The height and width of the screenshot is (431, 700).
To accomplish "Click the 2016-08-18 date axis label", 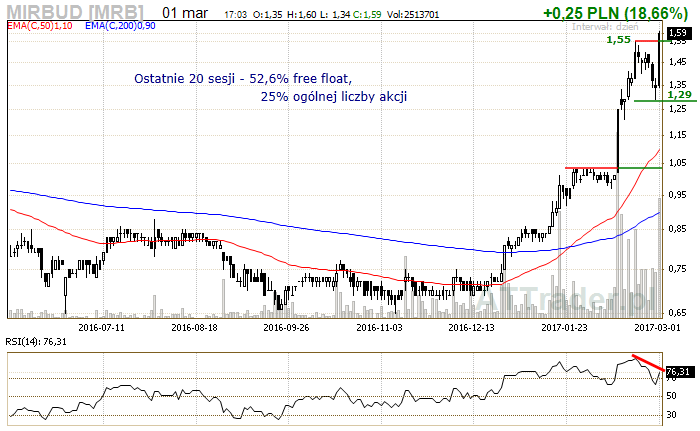I will (195, 327).
